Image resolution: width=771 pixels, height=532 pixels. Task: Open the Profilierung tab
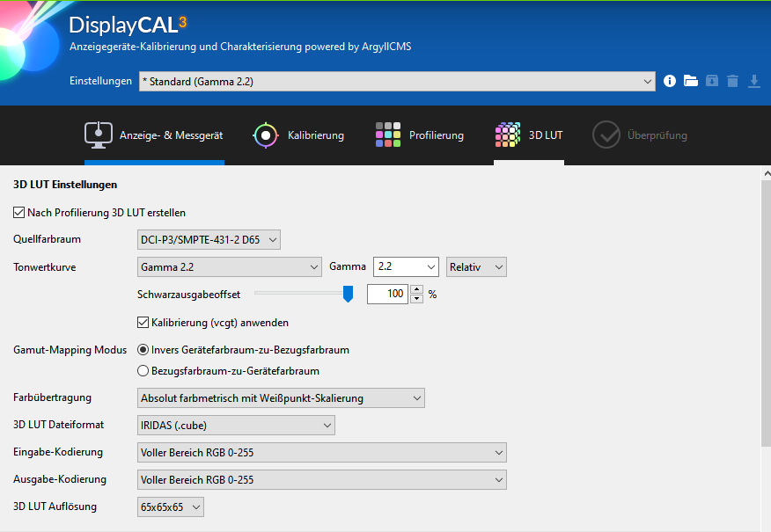pyautogui.click(x=437, y=135)
